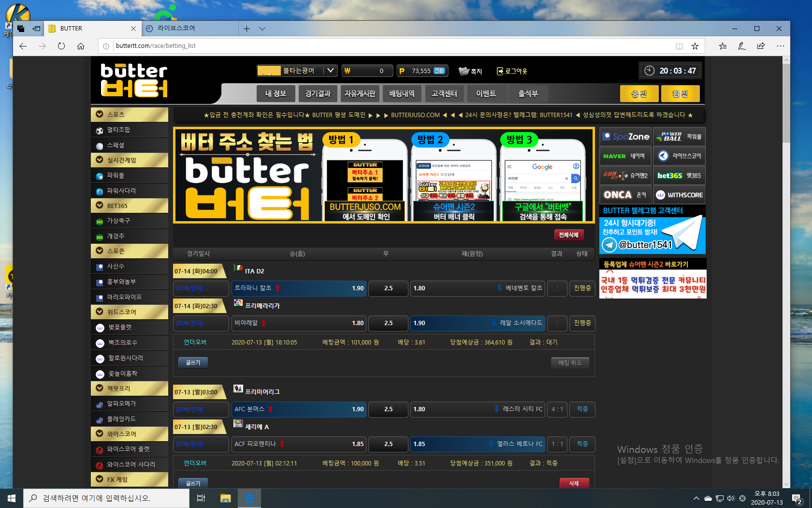This screenshot has height=508, width=812.
Task: Click the 배팅 취소 button
Action: [x=570, y=363]
